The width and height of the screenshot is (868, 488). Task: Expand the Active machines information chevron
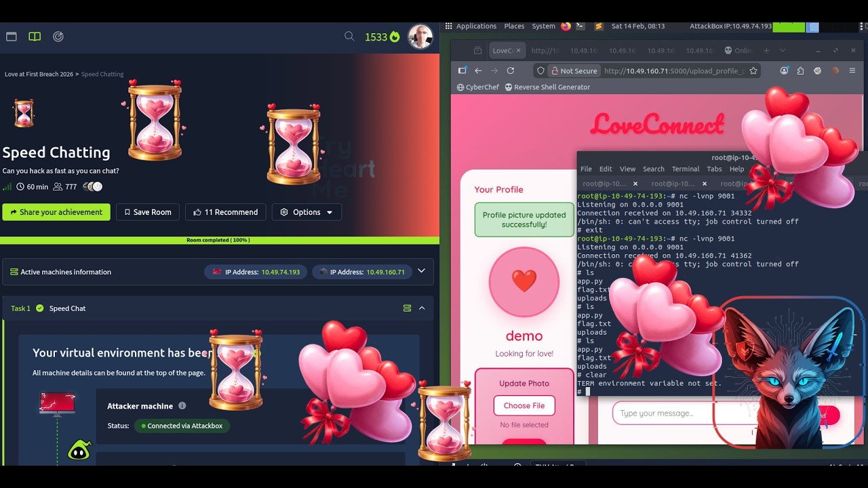[x=421, y=271]
